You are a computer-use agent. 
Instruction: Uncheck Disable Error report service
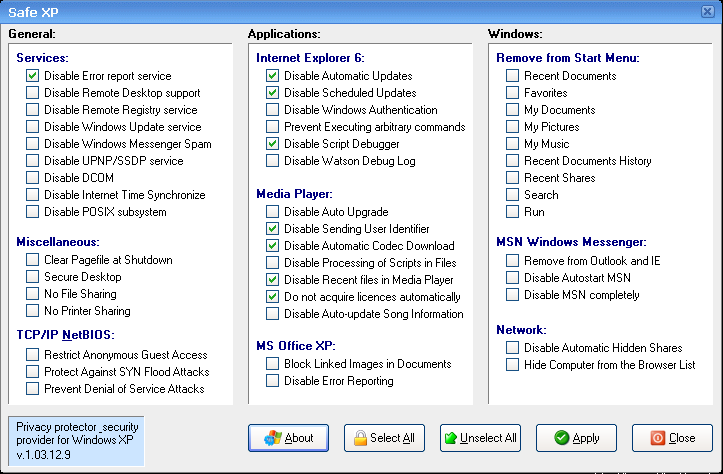(x=33, y=76)
